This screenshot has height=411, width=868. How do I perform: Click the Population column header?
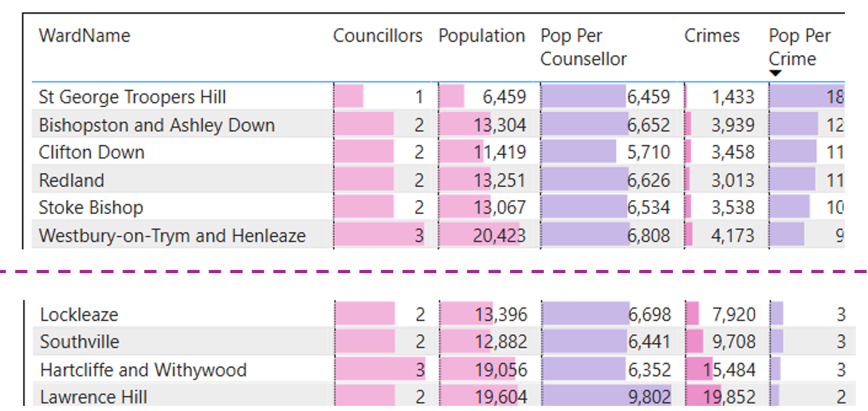coord(481,35)
